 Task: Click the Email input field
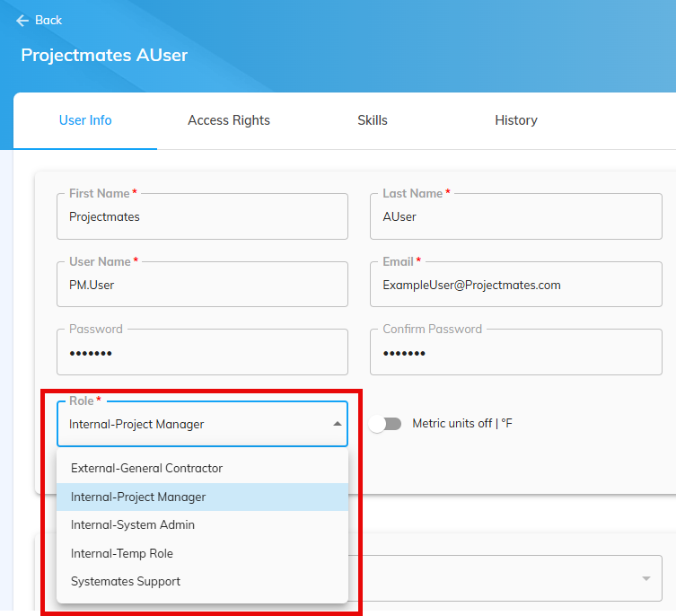[x=516, y=285]
